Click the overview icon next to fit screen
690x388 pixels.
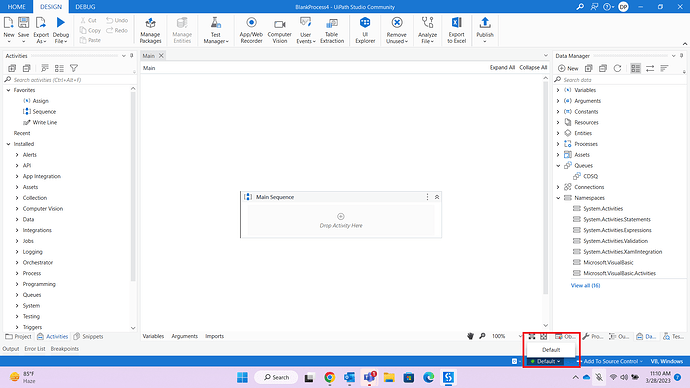544,336
